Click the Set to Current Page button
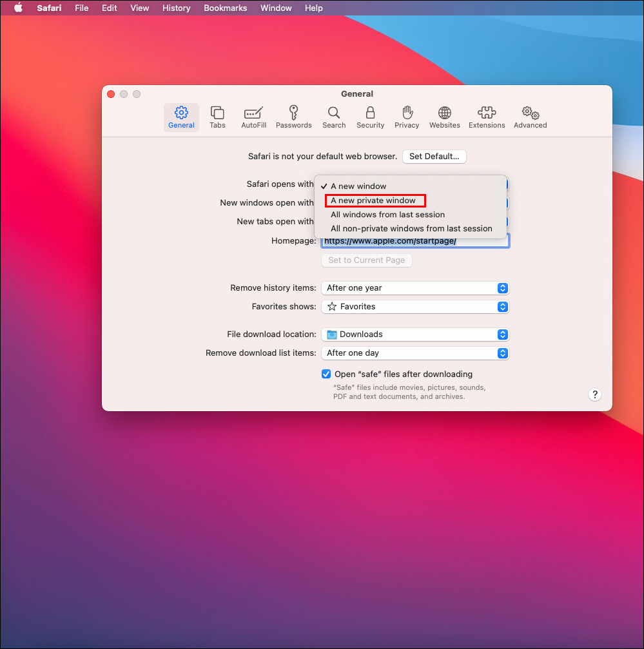This screenshot has width=644, height=649. coord(366,260)
